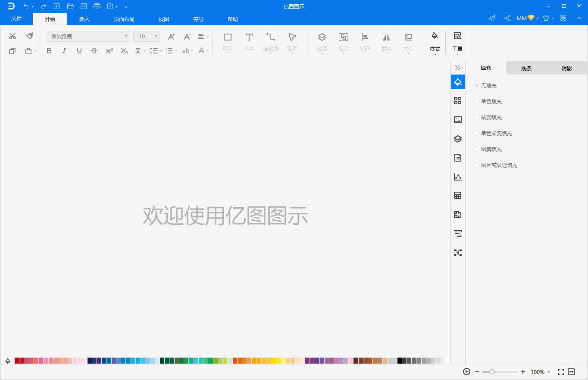Image resolution: width=588 pixels, height=380 pixels.
Task: Start presentation with play button
Action: point(466,372)
